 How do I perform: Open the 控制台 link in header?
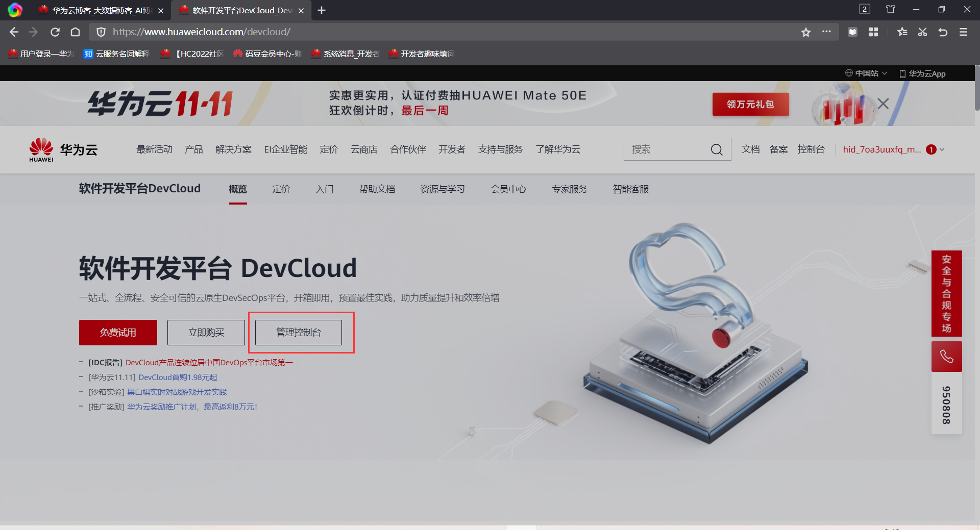pos(811,149)
